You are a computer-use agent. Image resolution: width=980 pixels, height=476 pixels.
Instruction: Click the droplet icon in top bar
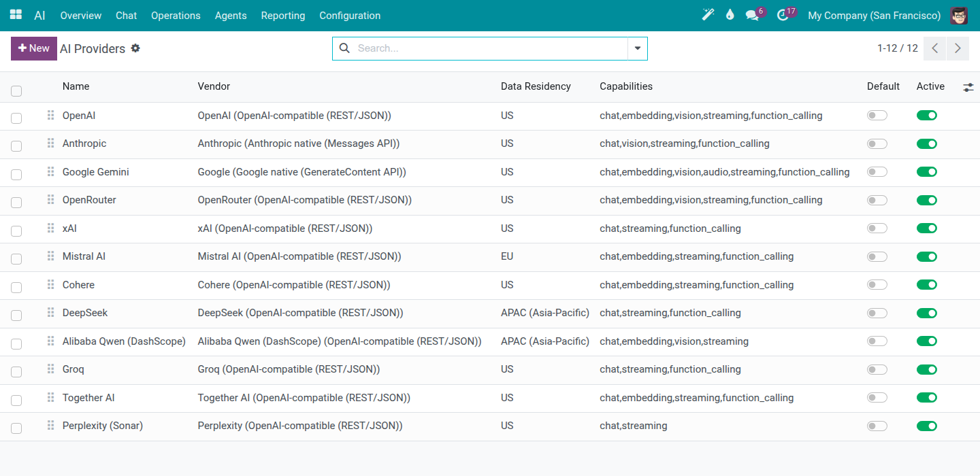[730, 15]
